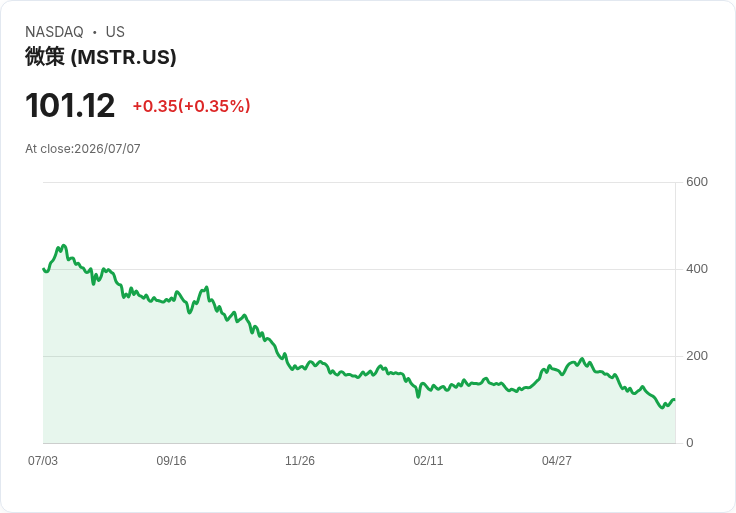Click the NASDAQ exchange label
Screen dimensions: 736x513
(54, 31)
